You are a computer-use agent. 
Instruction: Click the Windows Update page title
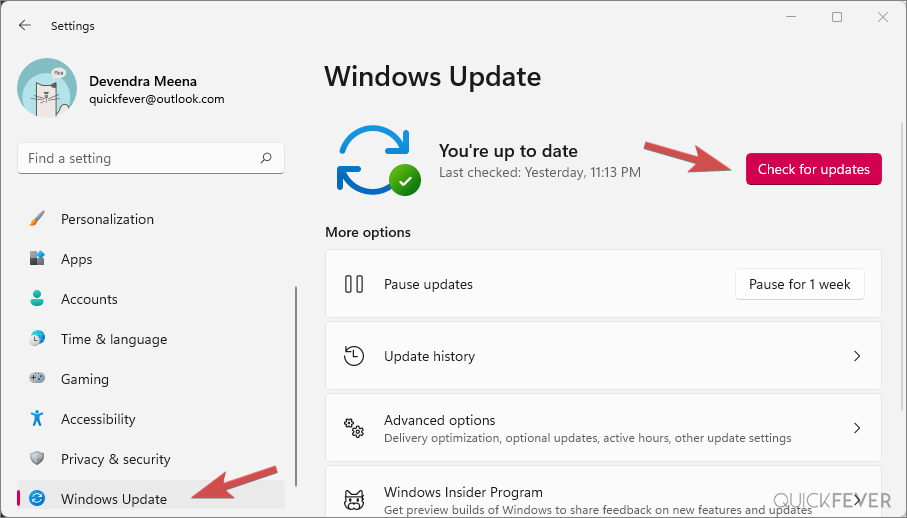tap(433, 76)
